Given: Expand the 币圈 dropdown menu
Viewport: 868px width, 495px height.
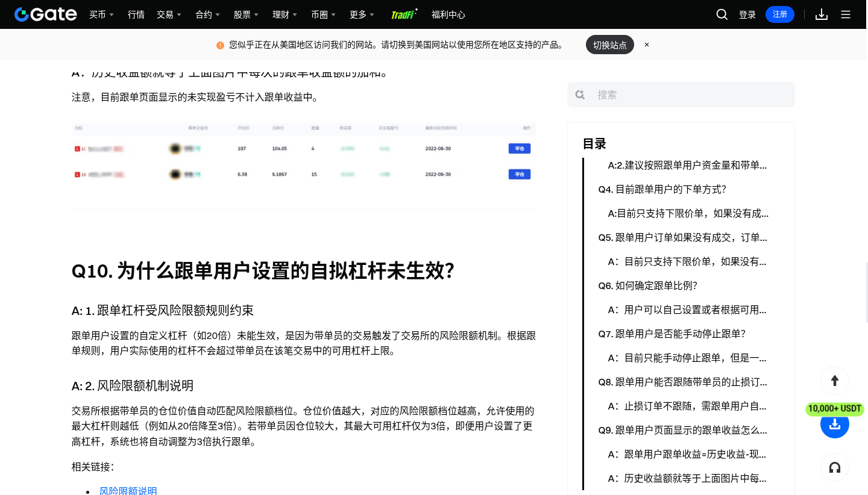Looking at the screenshot, I should (324, 14).
